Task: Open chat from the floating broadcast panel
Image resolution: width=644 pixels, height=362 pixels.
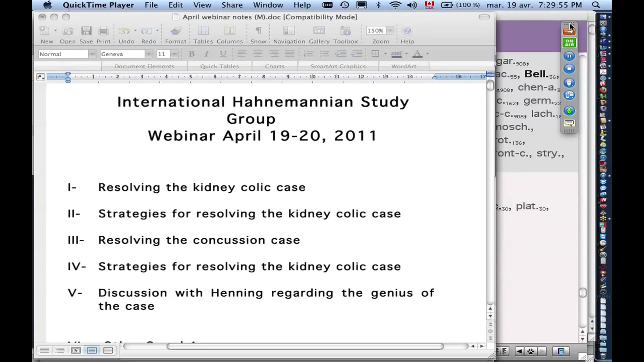Action: coord(569,124)
